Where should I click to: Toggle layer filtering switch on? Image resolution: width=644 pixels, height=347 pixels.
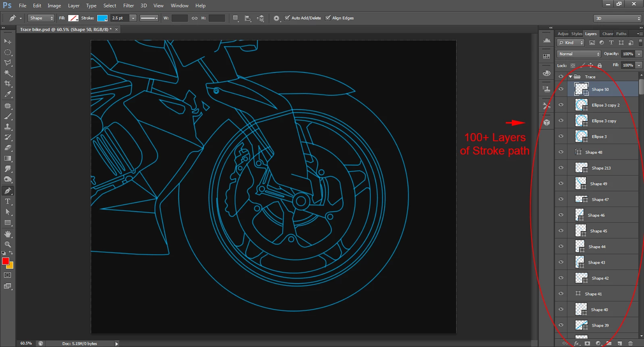pos(640,42)
